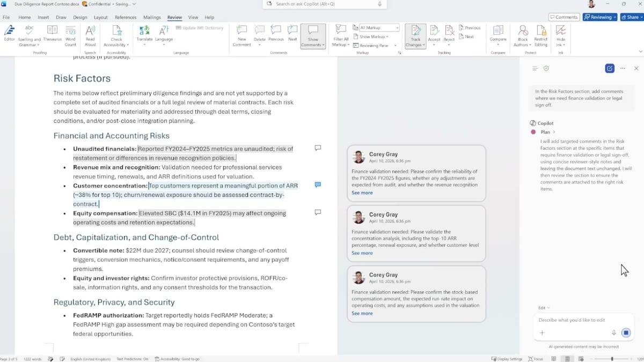Stop Copilot response generation
Screen dimensions: 644x362
(626, 333)
